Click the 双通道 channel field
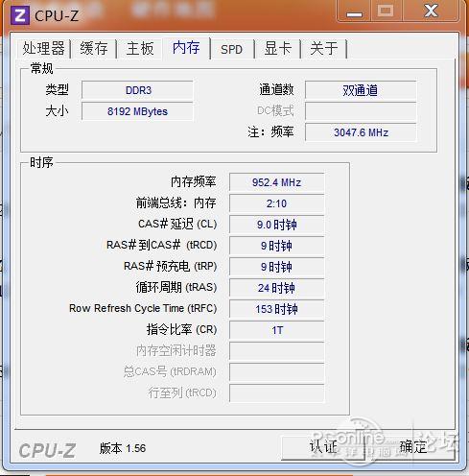The height and width of the screenshot is (476, 469). (x=361, y=90)
